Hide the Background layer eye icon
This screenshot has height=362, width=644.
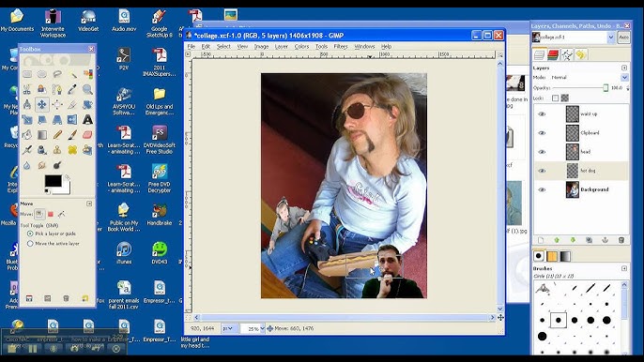(x=542, y=189)
